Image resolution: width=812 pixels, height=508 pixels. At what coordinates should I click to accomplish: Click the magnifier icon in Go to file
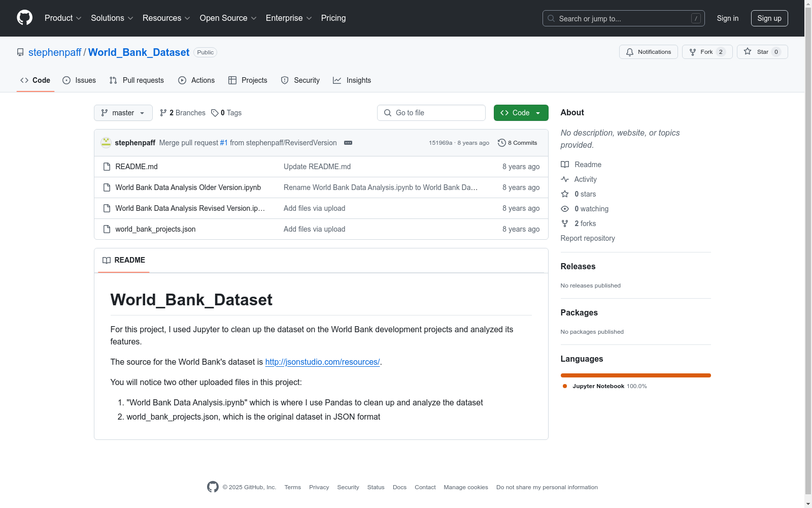coord(388,113)
